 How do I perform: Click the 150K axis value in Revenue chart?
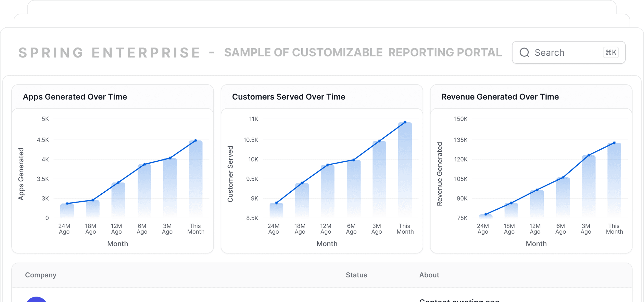click(460, 119)
